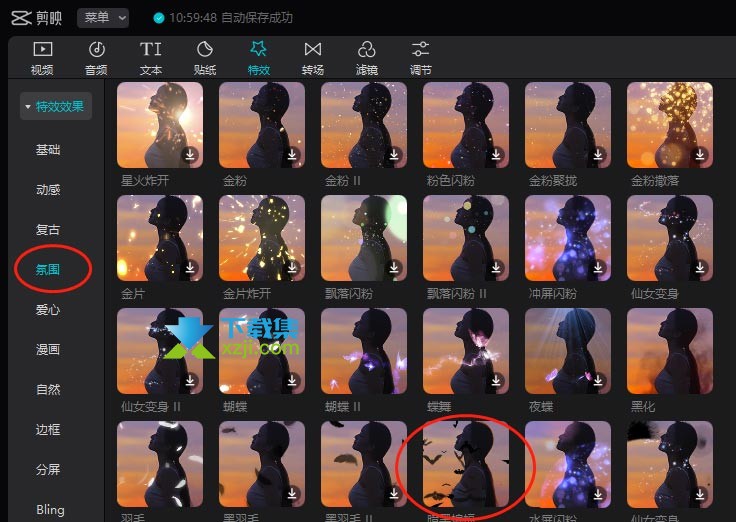
Task: Switch to the 爱心 effects category
Action: click(48, 310)
